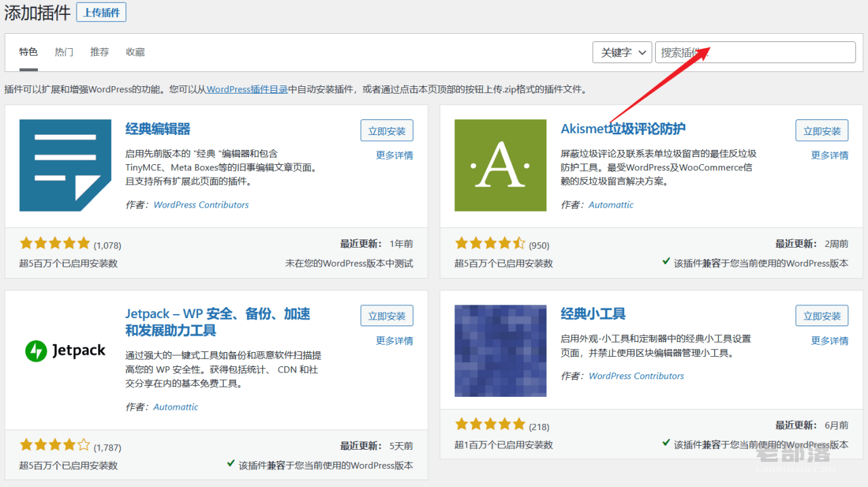Open the WordPress插件目录 link
Viewport: 868px width, 487px height.
click(247, 90)
